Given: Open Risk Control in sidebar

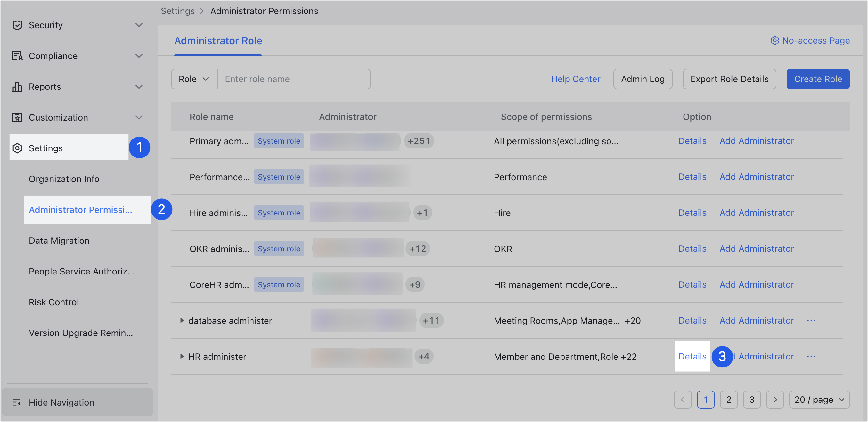Looking at the screenshot, I should [x=53, y=302].
